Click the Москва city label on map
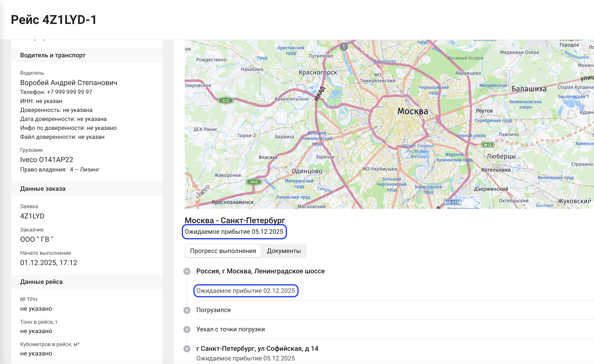The width and height of the screenshot is (594, 364). coord(412,111)
